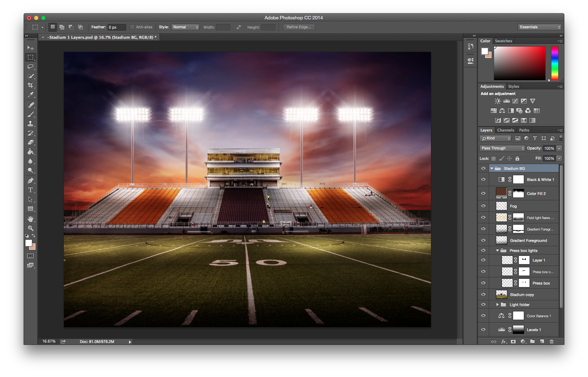Select the Path Selection tool
Image resolution: width=588 pixels, height=377 pixels.
pos(30,199)
